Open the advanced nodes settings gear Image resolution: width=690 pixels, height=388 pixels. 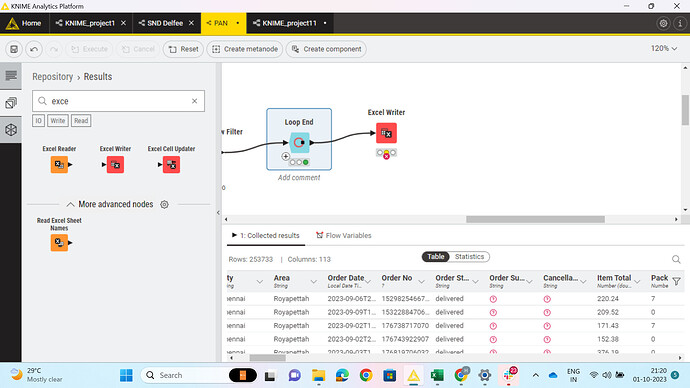(164, 205)
